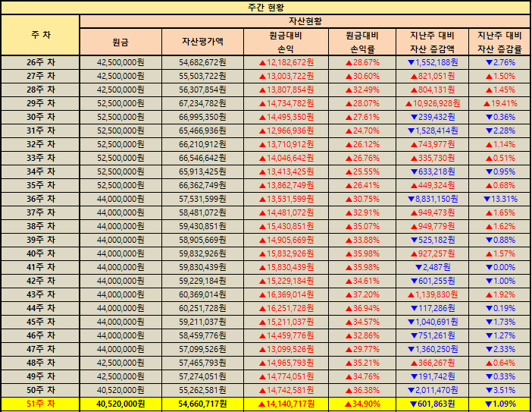This screenshot has height=412, width=532.
Task: Click the "주 차" column header
Action: tap(40, 35)
